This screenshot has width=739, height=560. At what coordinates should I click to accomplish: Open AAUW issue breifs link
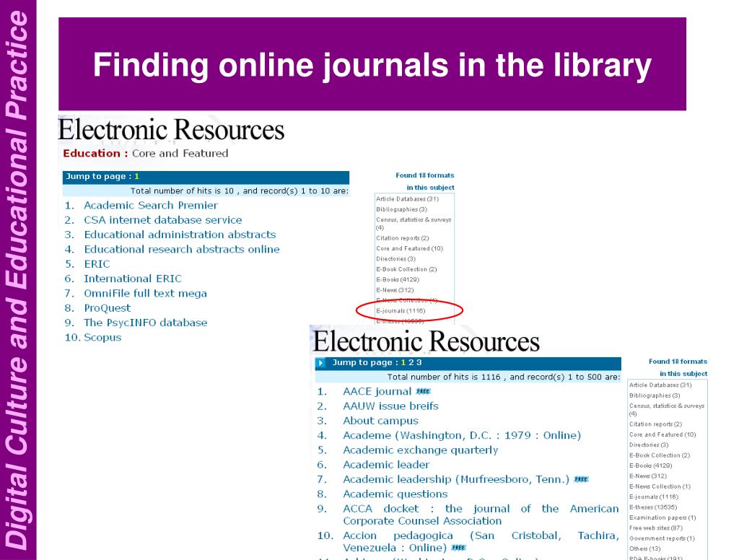[x=390, y=406]
